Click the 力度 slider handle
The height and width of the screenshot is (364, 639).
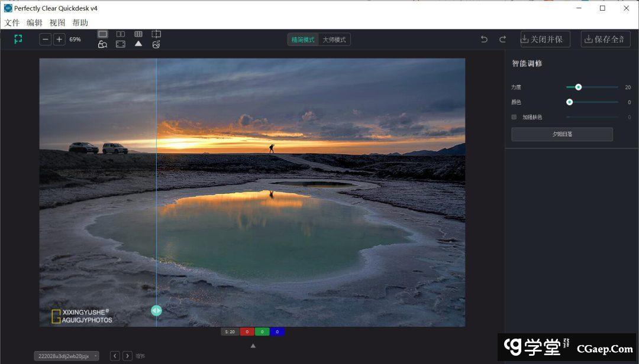click(578, 87)
